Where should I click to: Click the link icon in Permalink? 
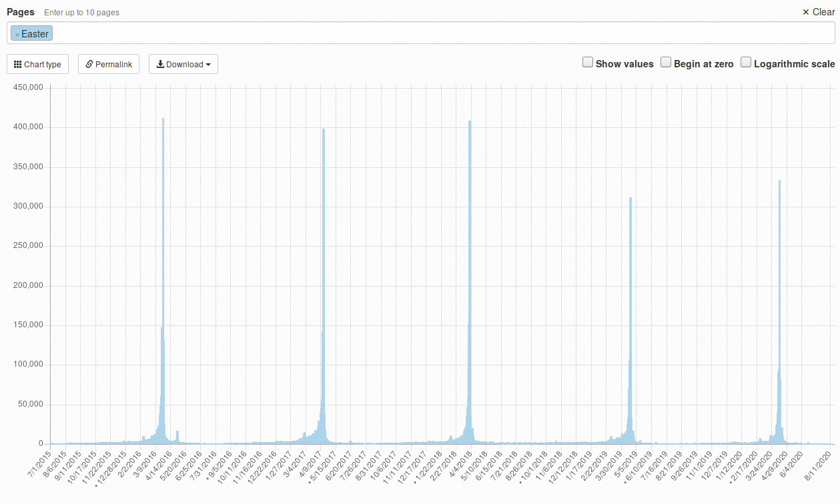pyautogui.click(x=89, y=64)
